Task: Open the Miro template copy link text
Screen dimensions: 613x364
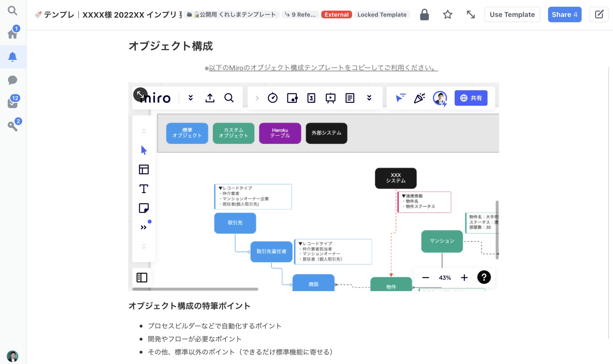Action: point(323,68)
